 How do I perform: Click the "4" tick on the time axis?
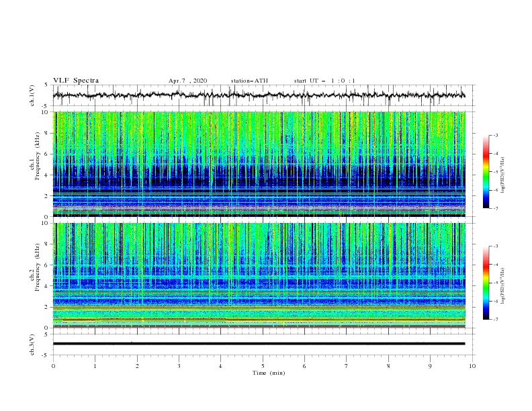click(x=221, y=366)
